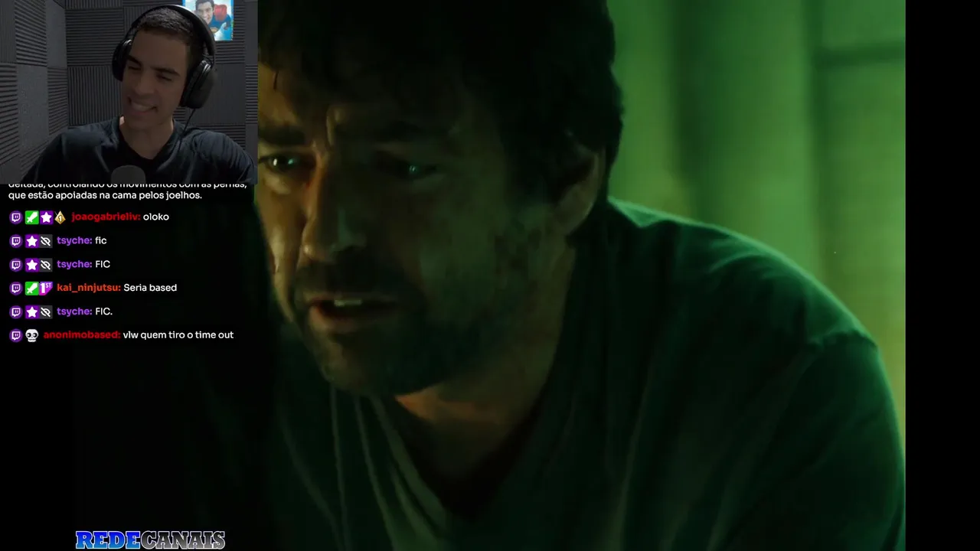Click kai_ninjutsu's green sword moderator badge
The image size is (980, 551).
[31, 289]
